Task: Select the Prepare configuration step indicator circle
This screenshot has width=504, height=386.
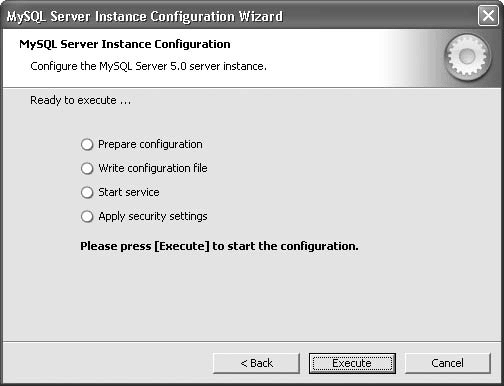Action: coord(87,145)
